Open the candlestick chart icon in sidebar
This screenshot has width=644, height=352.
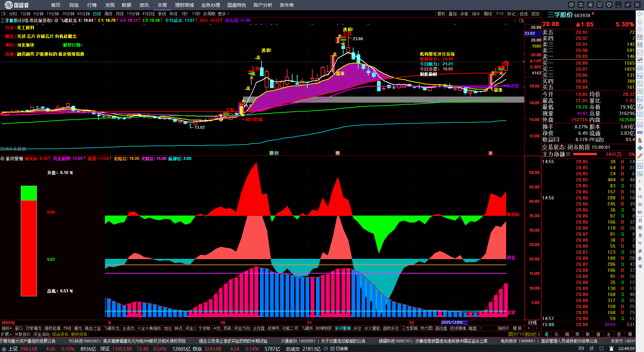(x=640, y=60)
